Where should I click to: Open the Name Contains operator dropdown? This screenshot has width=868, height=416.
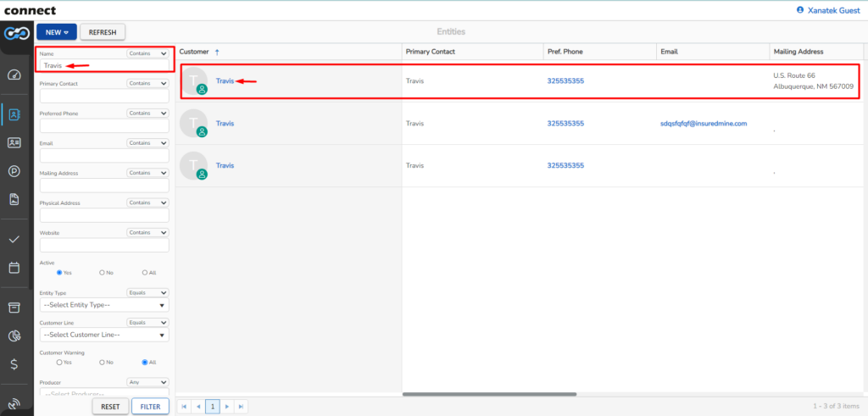click(x=147, y=53)
